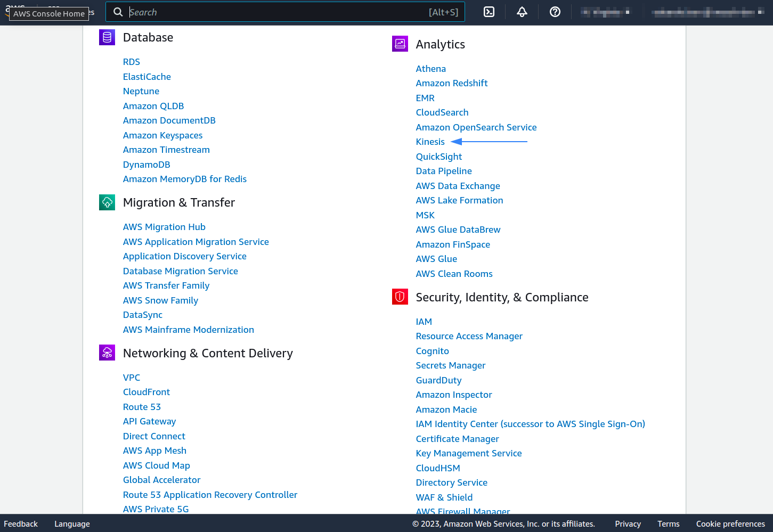Open AWS Snow Family
773x532 pixels.
pyautogui.click(x=160, y=300)
